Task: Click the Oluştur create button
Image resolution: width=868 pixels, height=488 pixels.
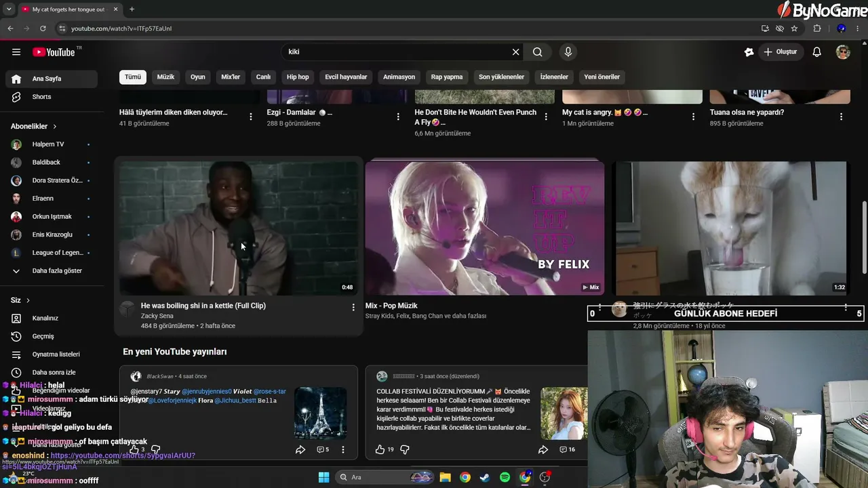Action: coord(780,52)
